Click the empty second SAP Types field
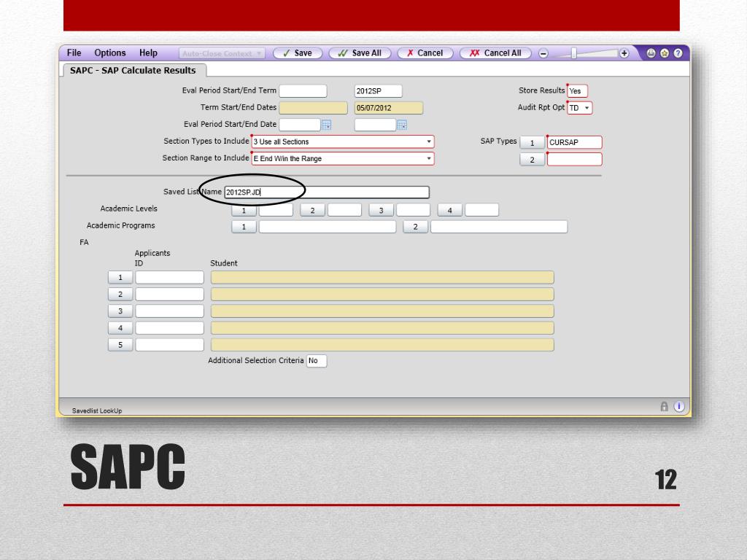 575,160
